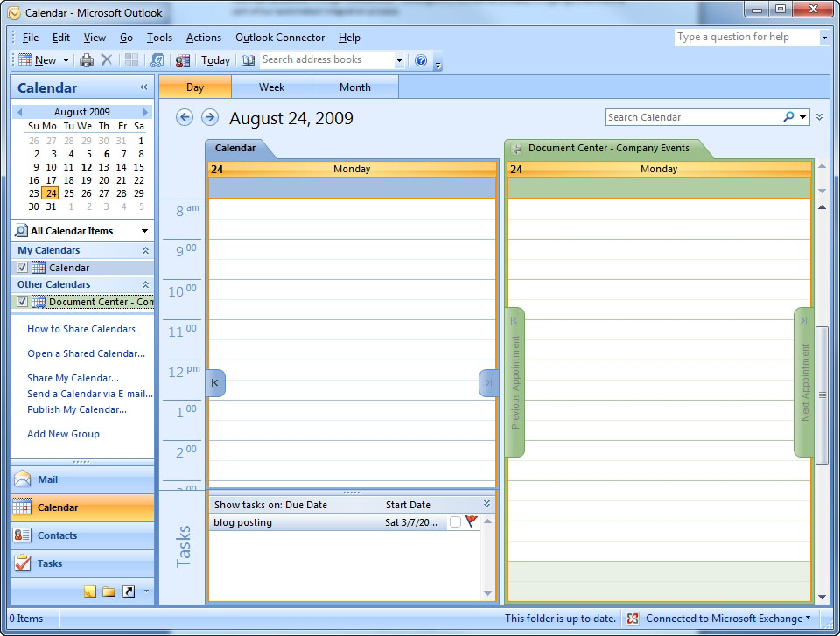Show next month in date navigator
This screenshot has height=636, width=840.
[145, 112]
